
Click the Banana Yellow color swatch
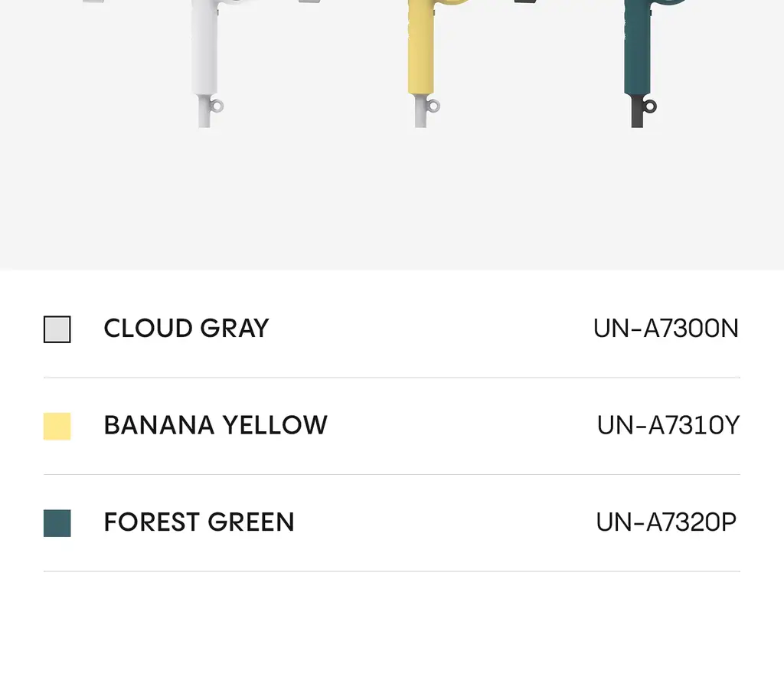(x=57, y=427)
